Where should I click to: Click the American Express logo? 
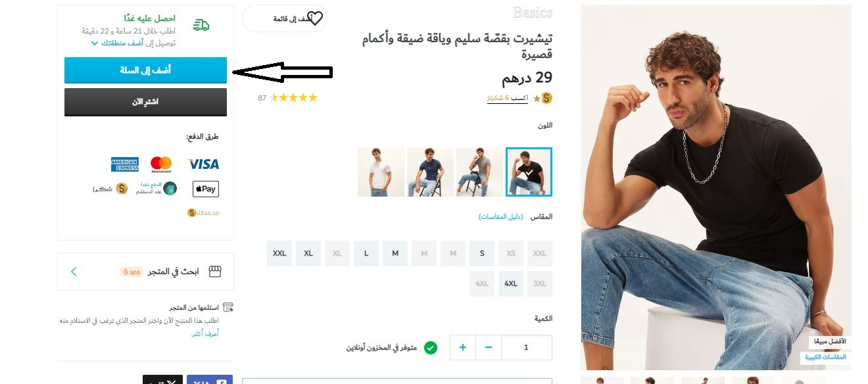click(125, 164)
